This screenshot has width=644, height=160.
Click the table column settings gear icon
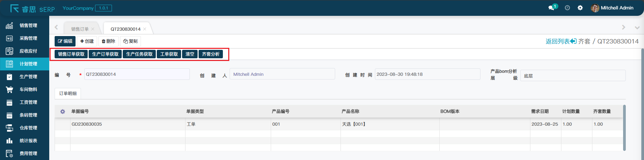[x=62, y=111]
